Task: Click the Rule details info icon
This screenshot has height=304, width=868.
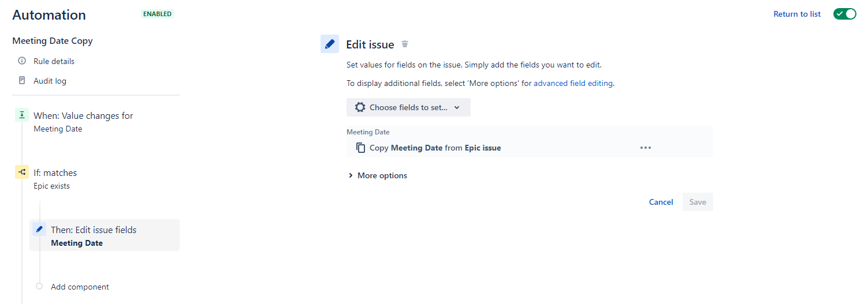Action: tap(22, 61)
